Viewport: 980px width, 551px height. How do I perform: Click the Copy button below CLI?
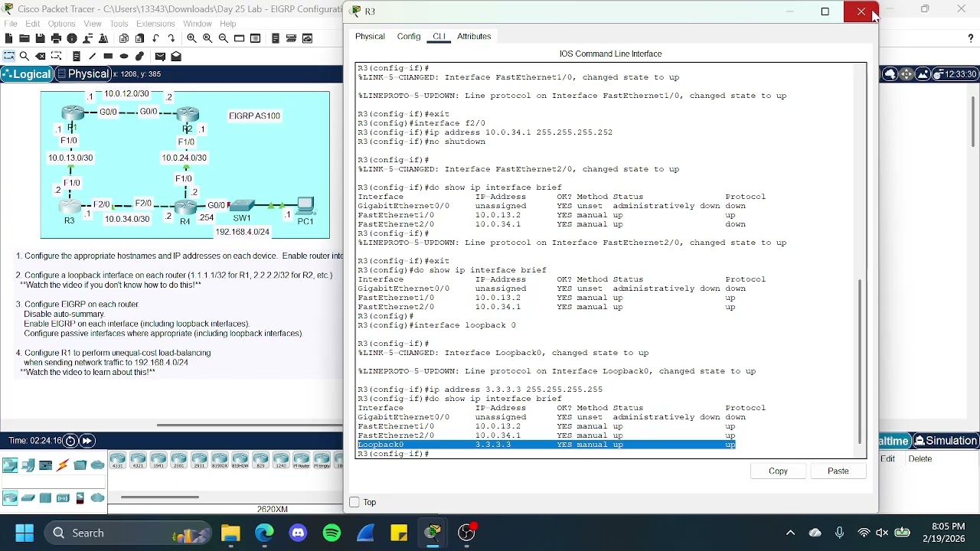[x=778, y=471]
